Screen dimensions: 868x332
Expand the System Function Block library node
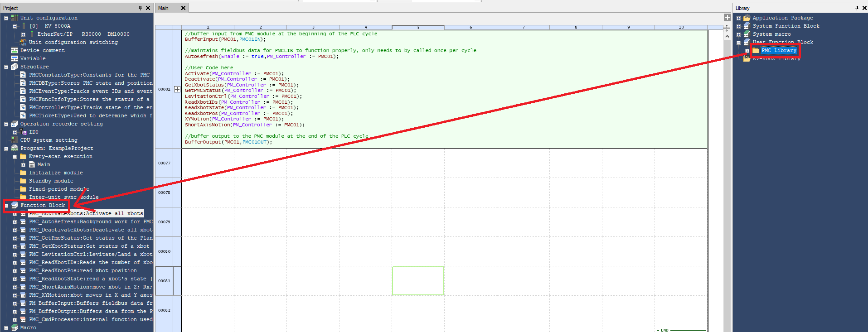[x=738, y=26]
